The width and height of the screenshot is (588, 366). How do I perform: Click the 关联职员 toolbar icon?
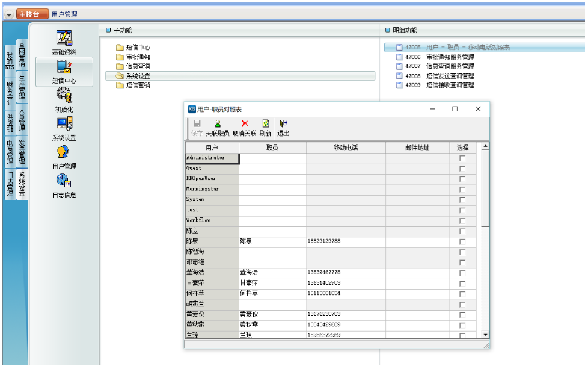click(x=217, y=127)
